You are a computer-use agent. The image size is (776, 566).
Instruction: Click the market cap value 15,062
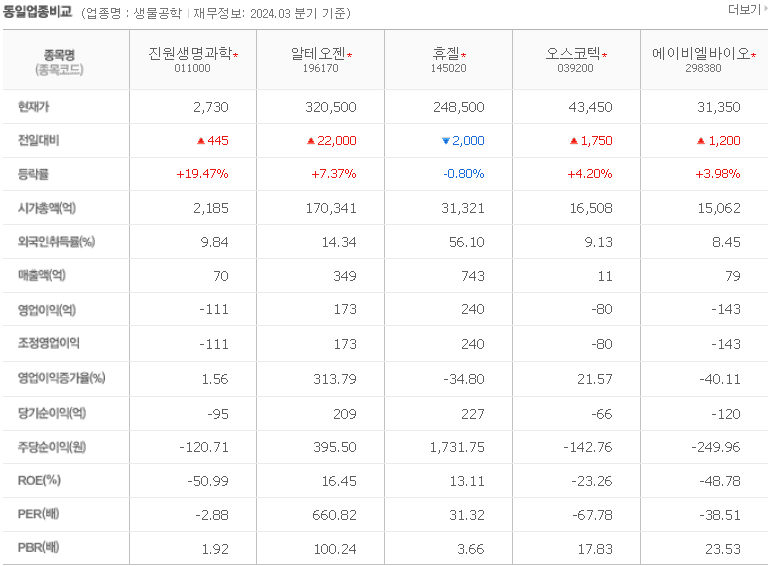click(x=719, y=208)
